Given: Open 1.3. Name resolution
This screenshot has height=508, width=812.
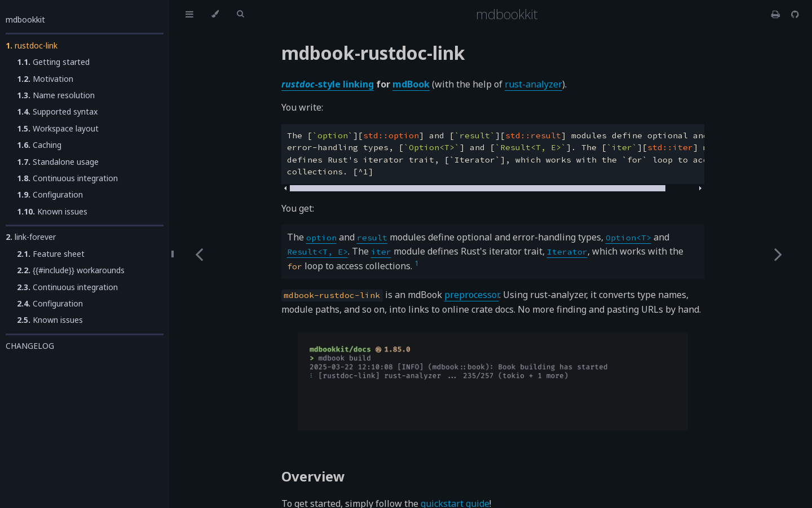Looking at the screenshot, I should point(56,95).
